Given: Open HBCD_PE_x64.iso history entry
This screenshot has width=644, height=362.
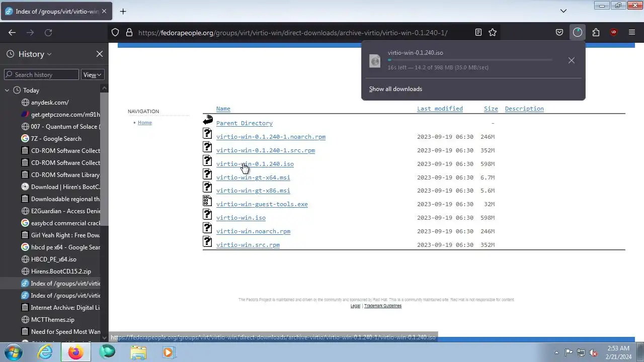Looking at the screenshot, I should point(54,259).
